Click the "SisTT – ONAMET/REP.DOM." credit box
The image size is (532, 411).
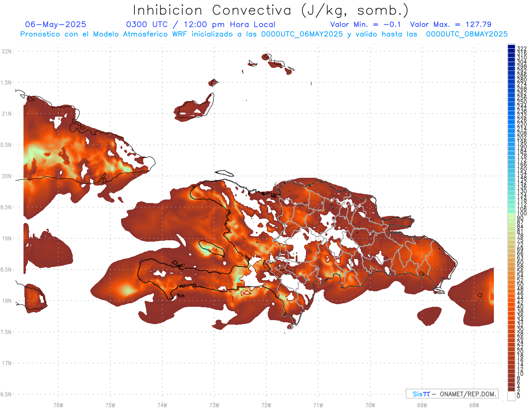452,394
